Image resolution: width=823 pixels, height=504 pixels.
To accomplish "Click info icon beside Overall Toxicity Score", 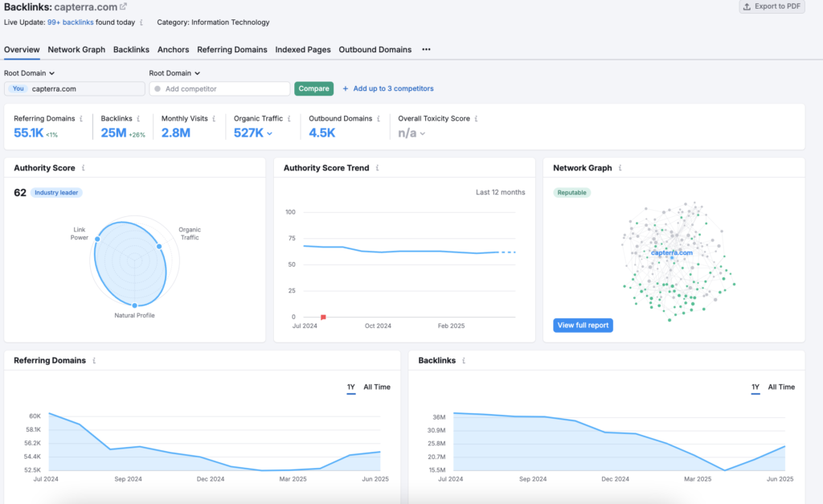I will [476, 119].
